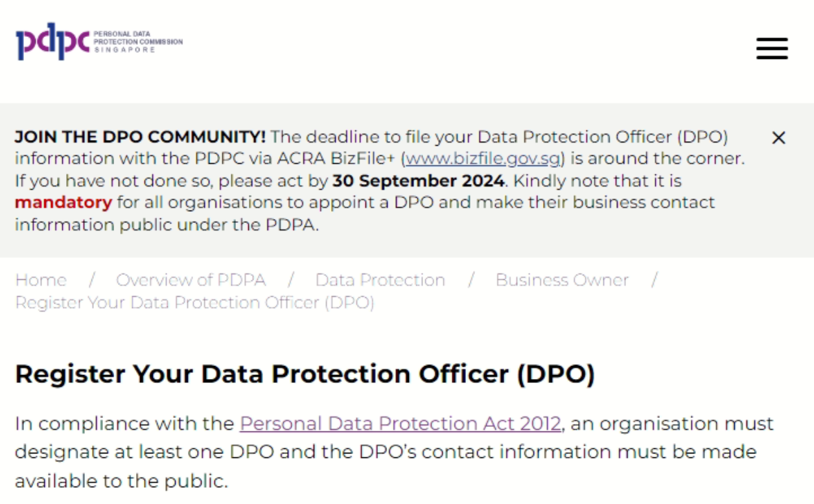Image resolution: width=814 pixels, height=504 pixels.
Task: Go to the Home breadcrumb
Action: [x=40, y=280]
